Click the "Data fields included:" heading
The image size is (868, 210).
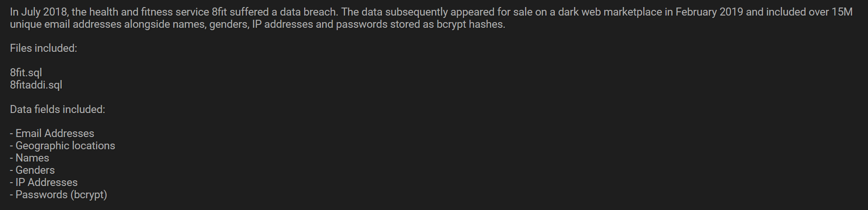point(57,109)
